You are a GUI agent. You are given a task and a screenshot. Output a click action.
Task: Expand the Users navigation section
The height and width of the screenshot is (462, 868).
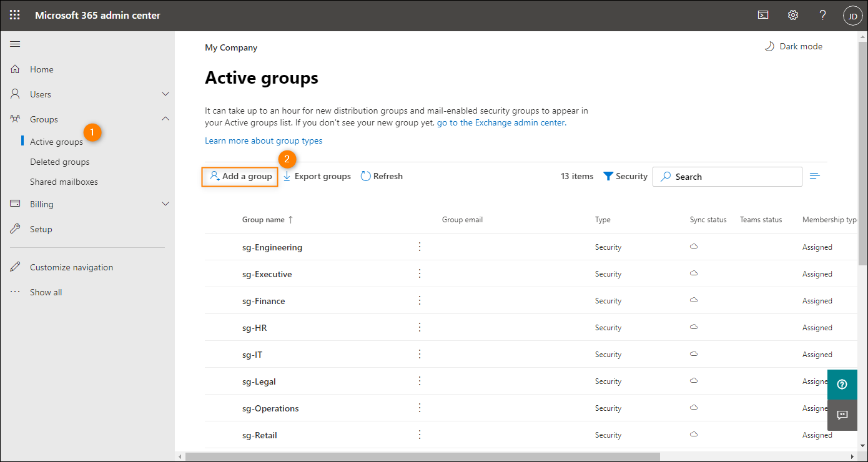pos(165,94)
